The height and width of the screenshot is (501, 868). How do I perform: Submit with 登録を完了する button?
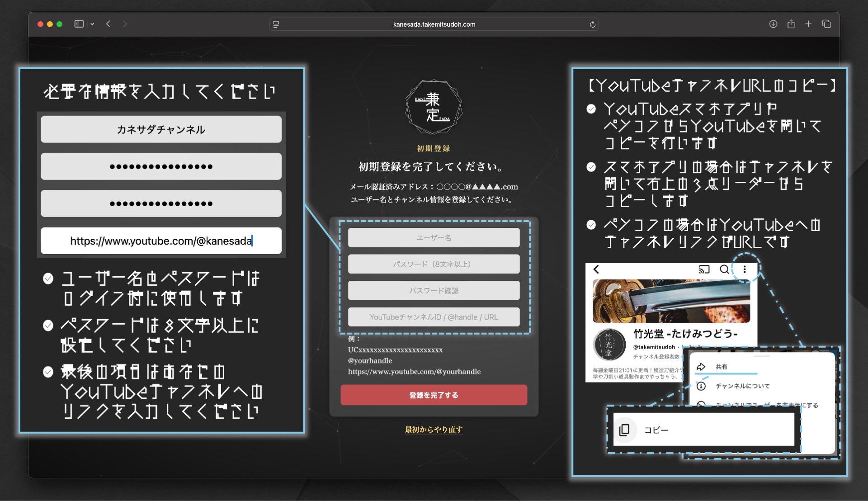click(x=434, y=395)
